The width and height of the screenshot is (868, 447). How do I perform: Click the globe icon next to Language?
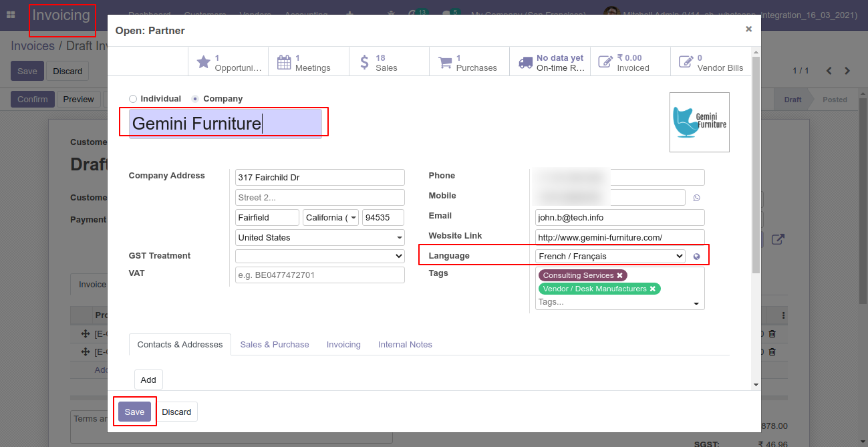[x=696, y=257]
